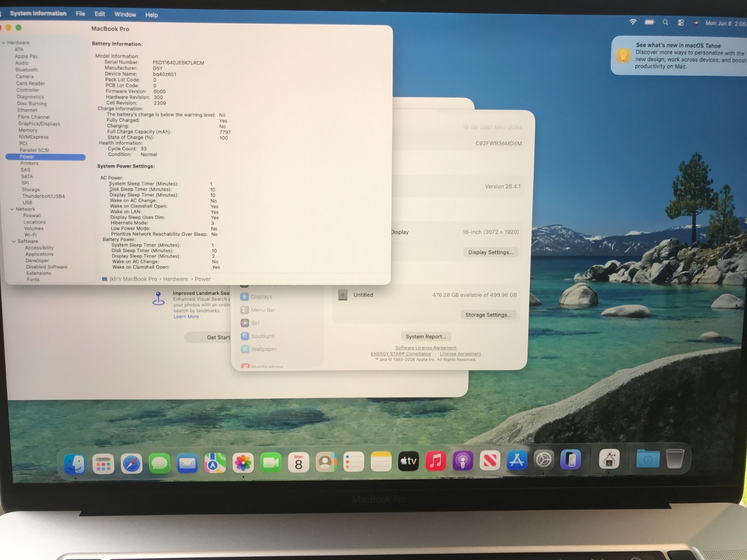Collapse the Network section in the sidebar
The height and width of the screenshot is (560, 747).
pyautogui.click(x=12, y=209)
